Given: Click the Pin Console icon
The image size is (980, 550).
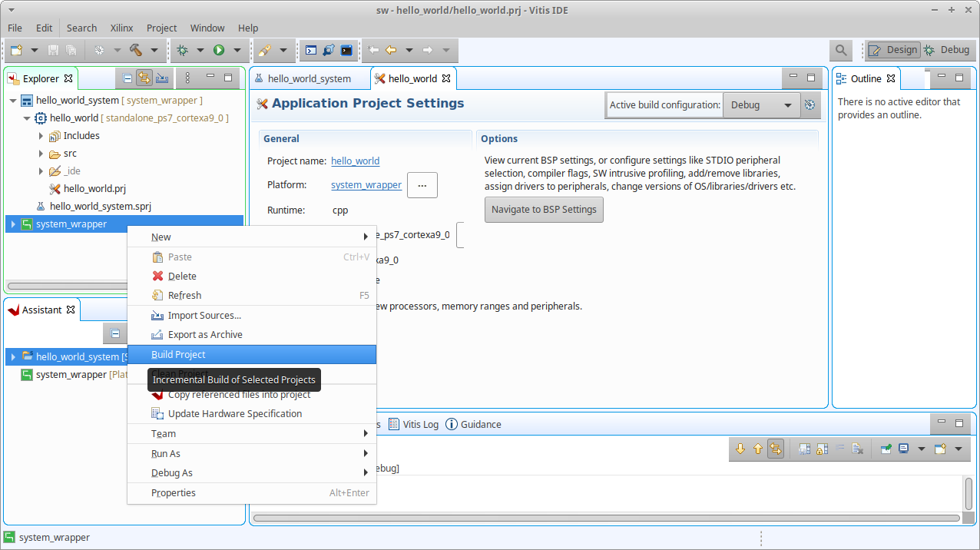Looking at the screenshot, I should click(x=886, y=449).
